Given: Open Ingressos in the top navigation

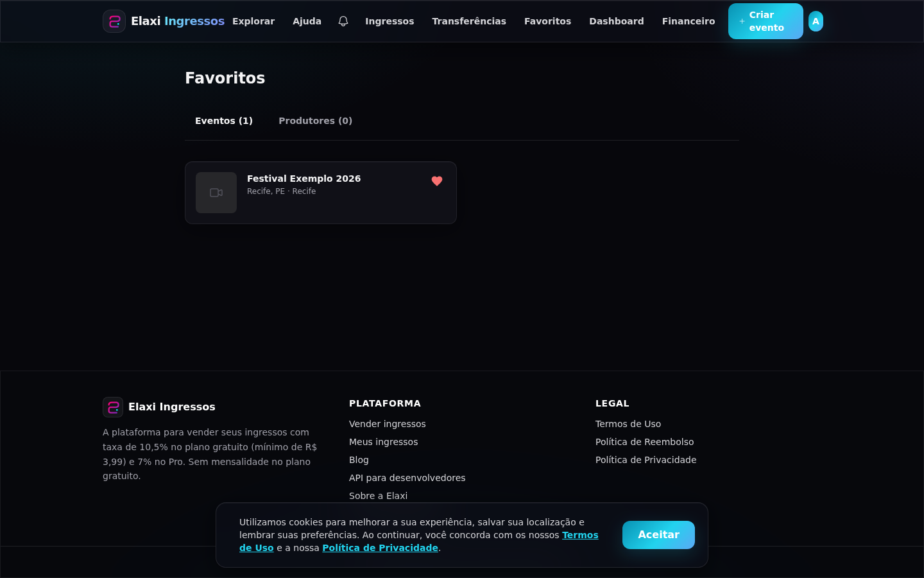Looking at the screenshot, I should click(x=389, y=21).
